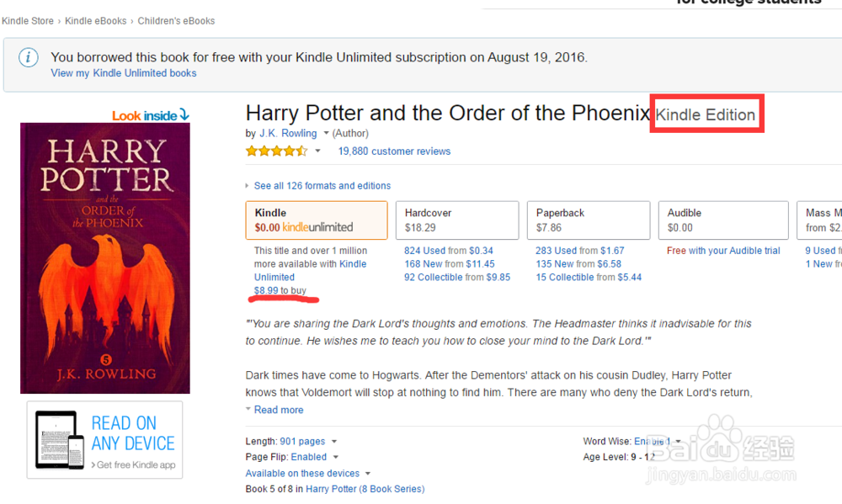Expand the Read more description link
The width and height of the screenshot is (842, 504).
(278, 410)
